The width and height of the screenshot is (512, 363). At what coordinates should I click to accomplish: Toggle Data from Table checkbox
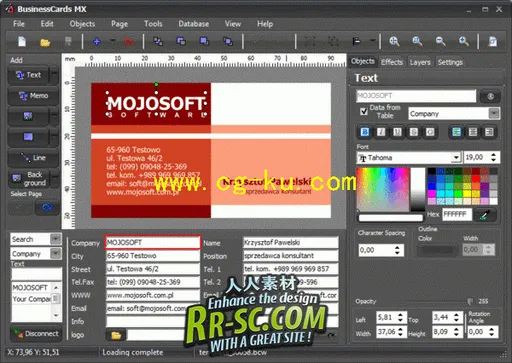[x=364, y=111]
